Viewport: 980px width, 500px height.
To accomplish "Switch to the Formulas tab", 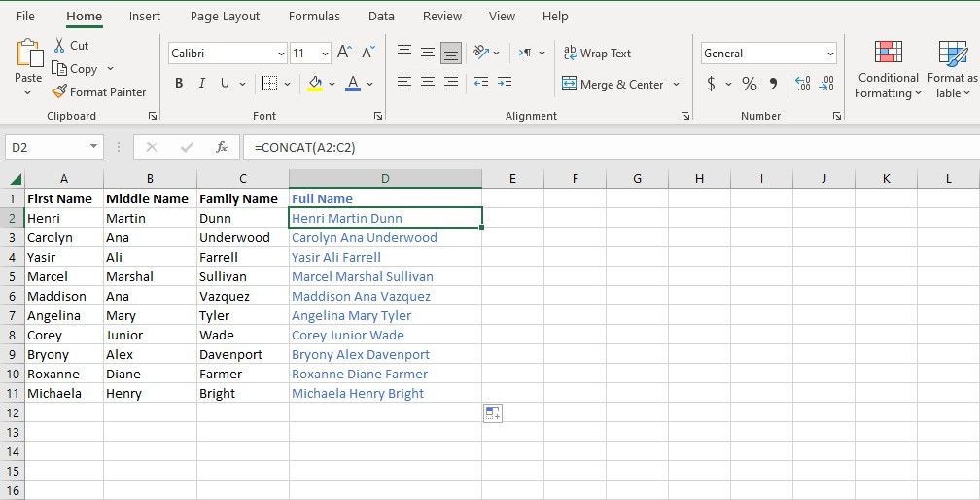I will pyautogui.click(x=314, y=17).
